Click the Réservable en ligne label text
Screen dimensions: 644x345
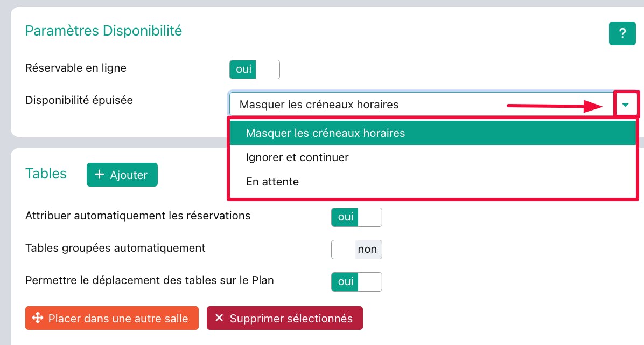tap(76, 68)
